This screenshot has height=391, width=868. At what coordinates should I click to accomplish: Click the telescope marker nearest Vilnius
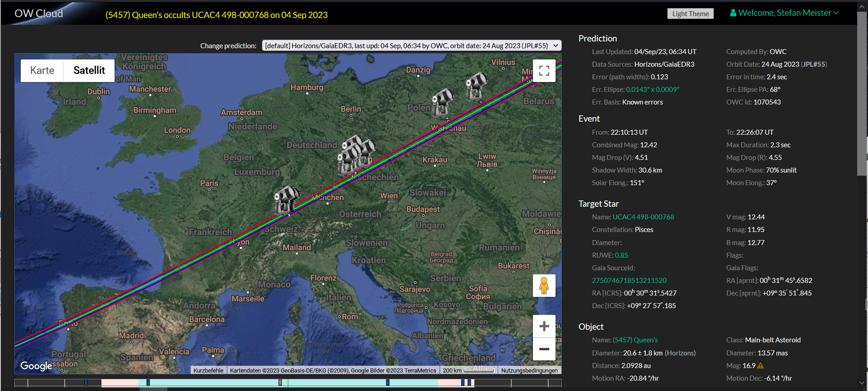(476, 86)
